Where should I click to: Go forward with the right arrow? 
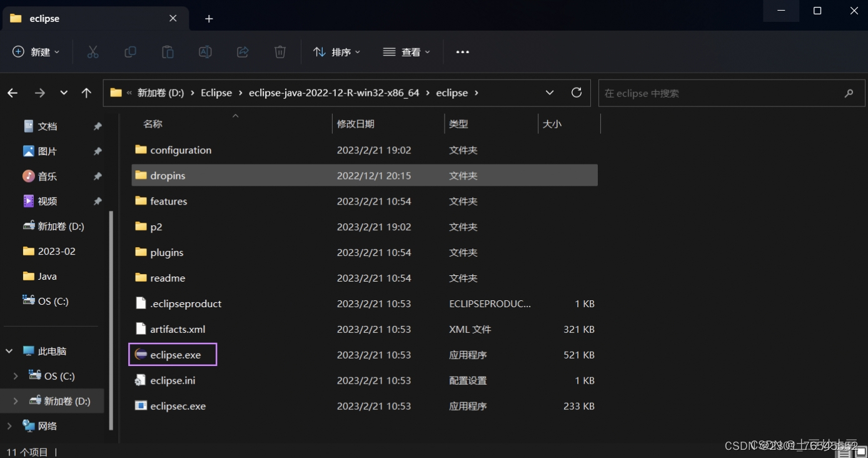pyautogui.click(x=39, y=93)
